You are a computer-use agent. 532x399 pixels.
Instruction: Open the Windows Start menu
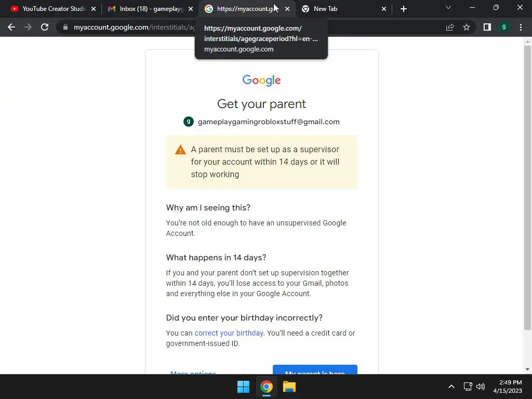(x=243, y=387)
